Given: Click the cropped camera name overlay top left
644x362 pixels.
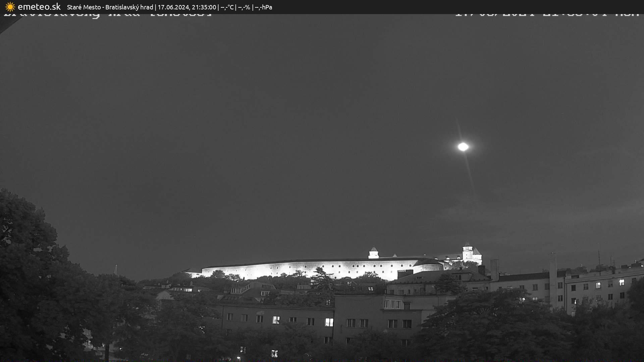Looking at the screenshot, I should click(x=107, y=15).
